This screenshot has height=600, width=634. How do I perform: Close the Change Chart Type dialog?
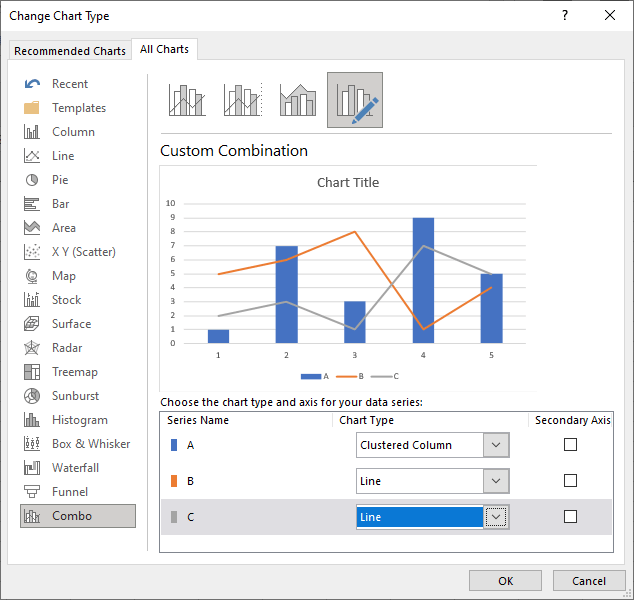click(610, 15)
